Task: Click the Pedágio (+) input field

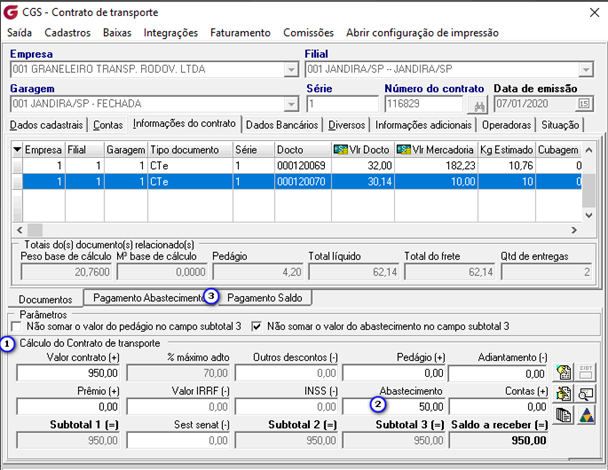Action: pyautogui.click(x=394, y=373)
